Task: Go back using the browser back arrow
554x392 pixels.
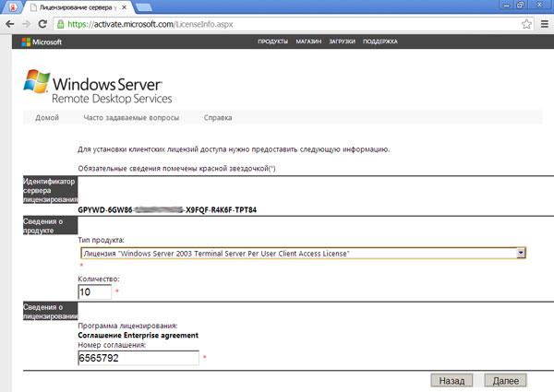Action: click(x=10, y=24)
